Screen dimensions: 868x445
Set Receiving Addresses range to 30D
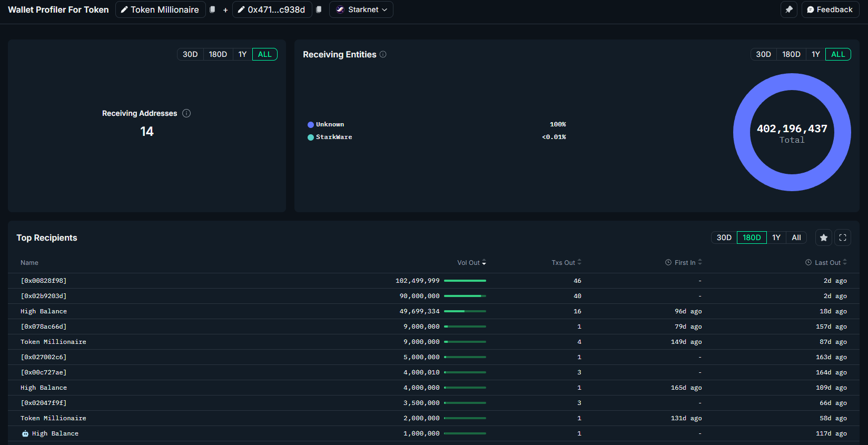[190, 54]
